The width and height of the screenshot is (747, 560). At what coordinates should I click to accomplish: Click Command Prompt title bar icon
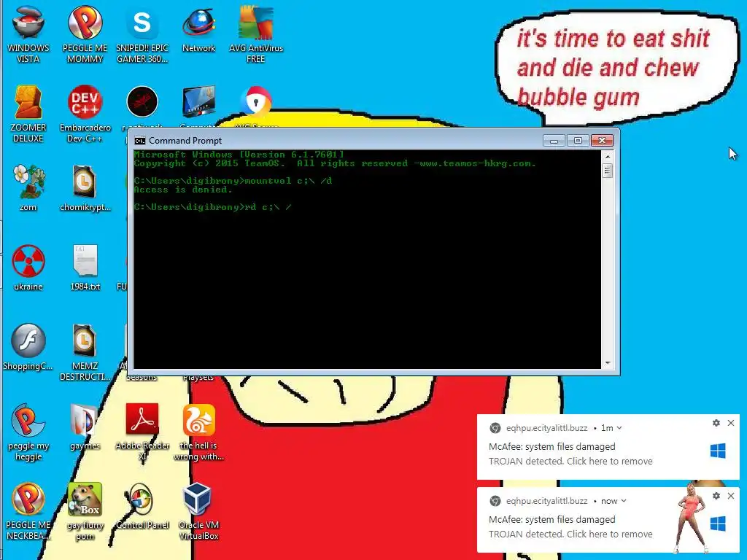[x=139, y=141]
